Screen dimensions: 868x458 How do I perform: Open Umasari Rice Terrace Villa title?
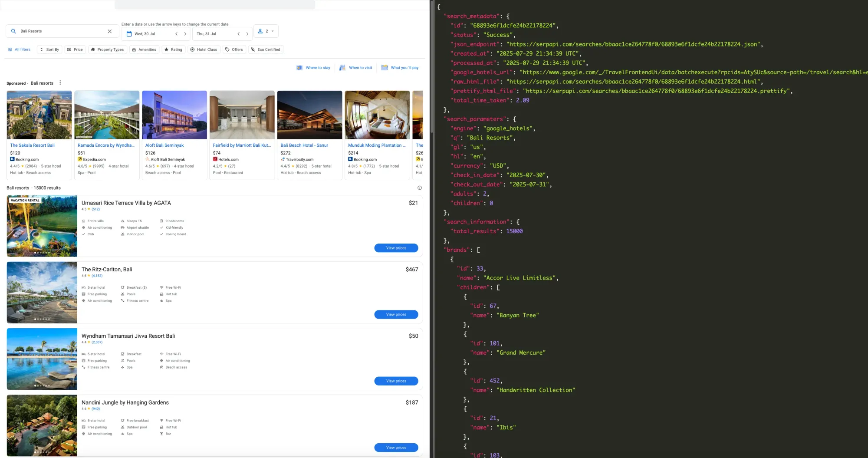pos(126,203)
